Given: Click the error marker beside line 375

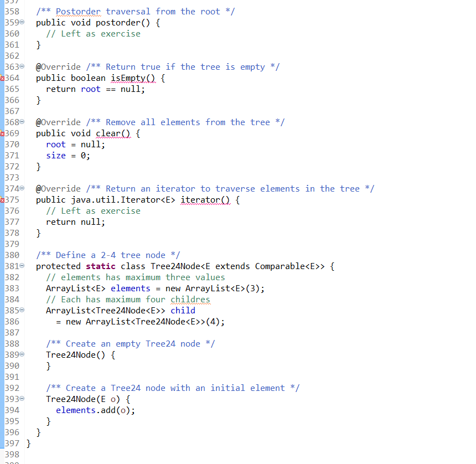Looking at the screenshot, I should (4, 199).
